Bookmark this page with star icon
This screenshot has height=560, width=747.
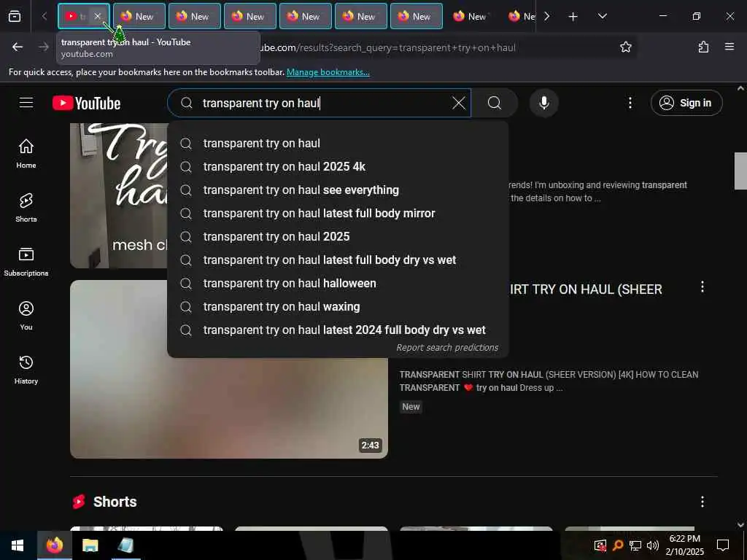click(x=625, y=47)
